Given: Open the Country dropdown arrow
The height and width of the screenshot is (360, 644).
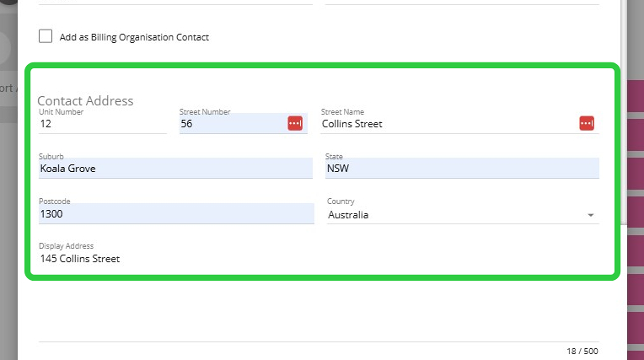Looking at the screenshot, I should tap(590, 215).
